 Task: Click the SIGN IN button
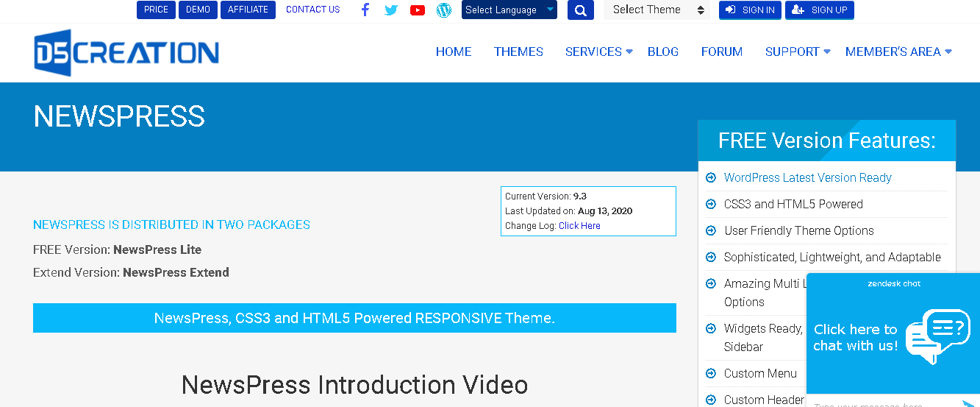750,10
